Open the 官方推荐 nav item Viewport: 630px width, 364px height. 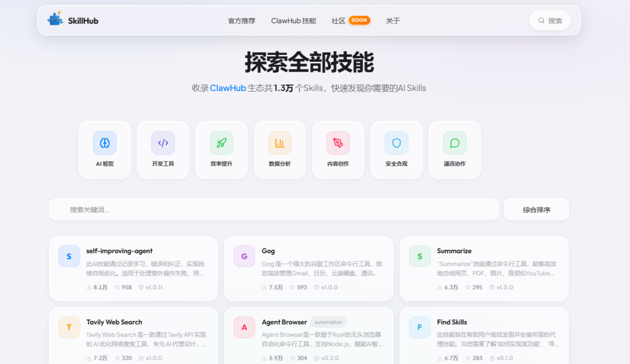coord(242,21)
